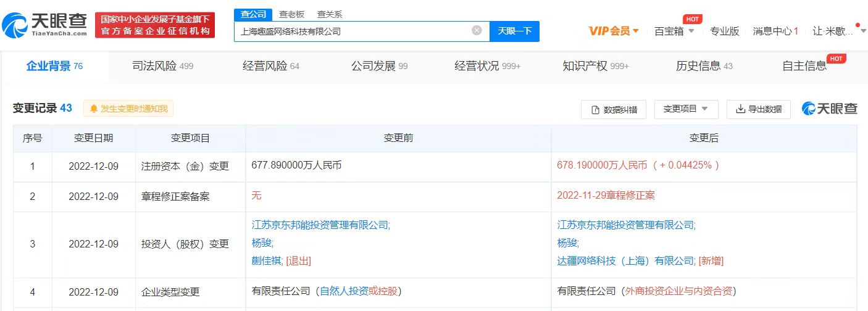868x311 pixels.
Task: Click the 数据纠错 button
Action: click(x=613, y=109)
